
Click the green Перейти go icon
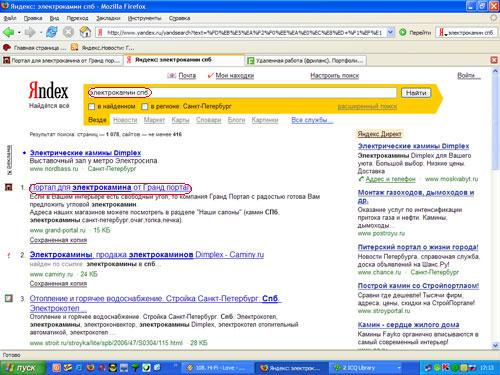(403, 32)
